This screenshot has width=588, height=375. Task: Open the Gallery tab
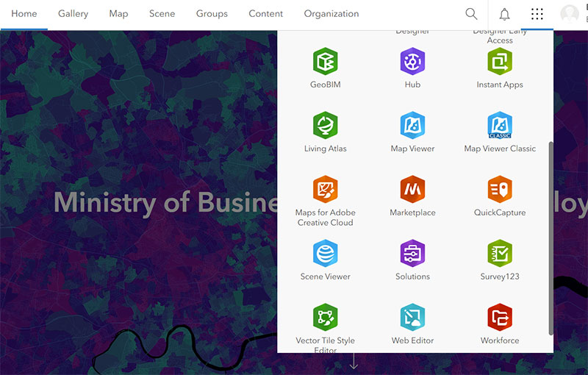coord(73,14)
